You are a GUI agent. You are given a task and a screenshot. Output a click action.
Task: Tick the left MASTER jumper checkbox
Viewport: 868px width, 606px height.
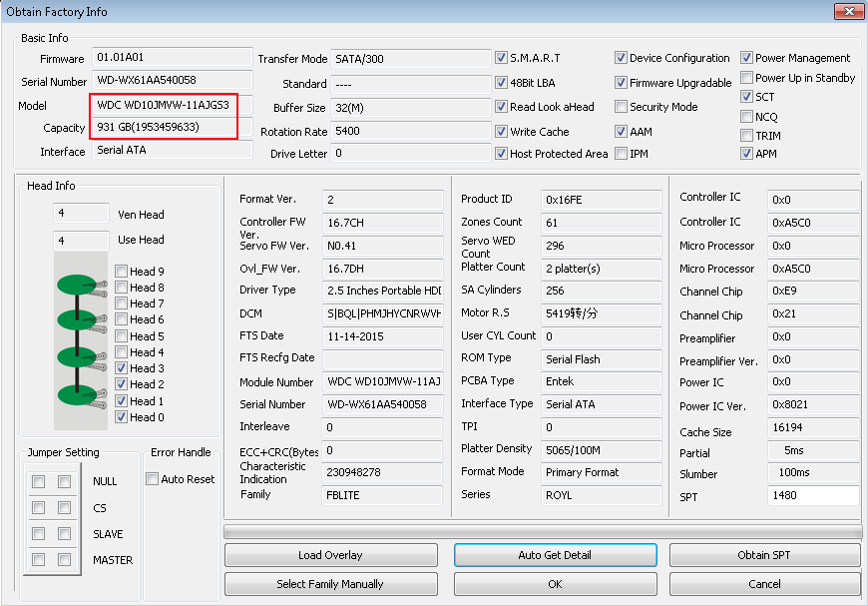point(38,560)
